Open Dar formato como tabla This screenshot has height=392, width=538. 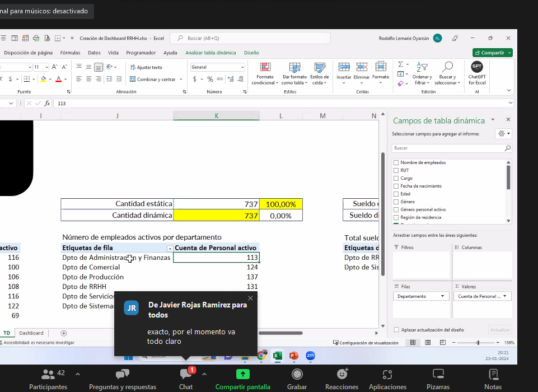click(294, 73)
